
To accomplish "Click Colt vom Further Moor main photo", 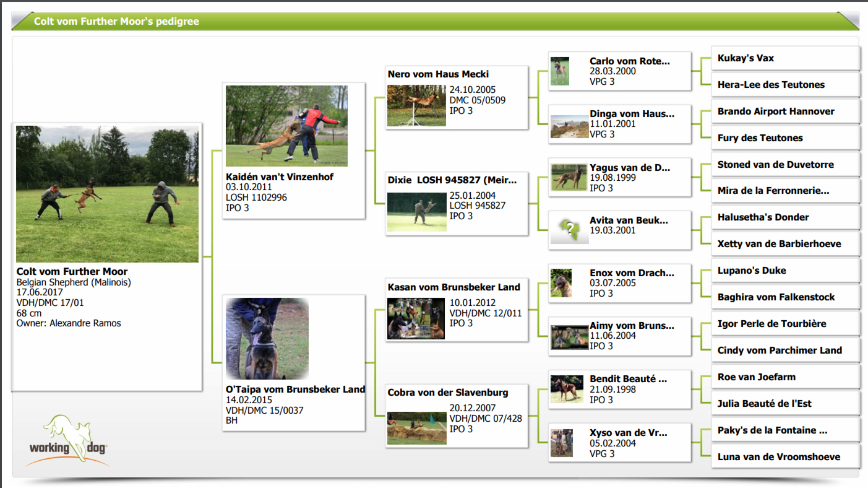I will coord(108,194).
